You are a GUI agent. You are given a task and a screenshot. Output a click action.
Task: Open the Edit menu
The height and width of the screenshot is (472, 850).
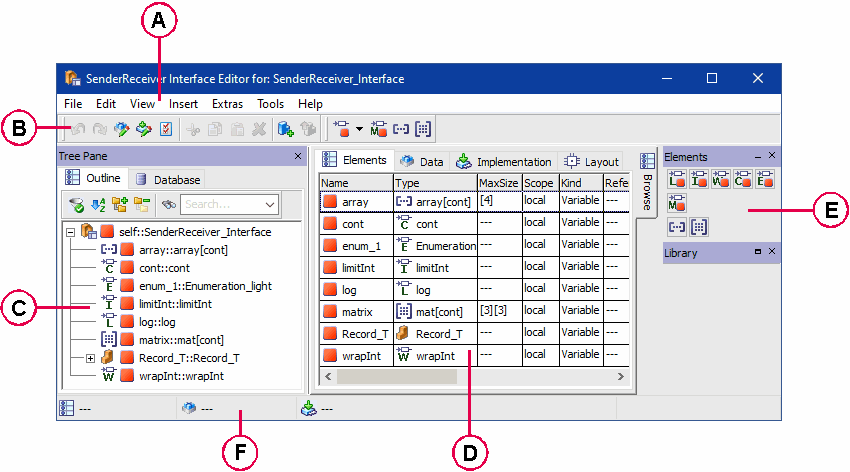click(106, 104)
